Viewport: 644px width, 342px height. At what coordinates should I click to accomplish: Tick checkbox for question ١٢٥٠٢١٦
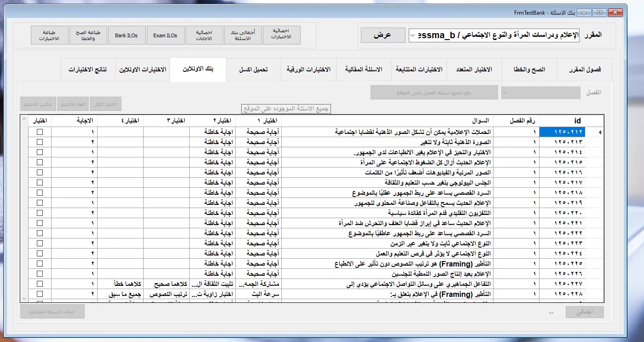pyautogui.click(x=40, y=173)
